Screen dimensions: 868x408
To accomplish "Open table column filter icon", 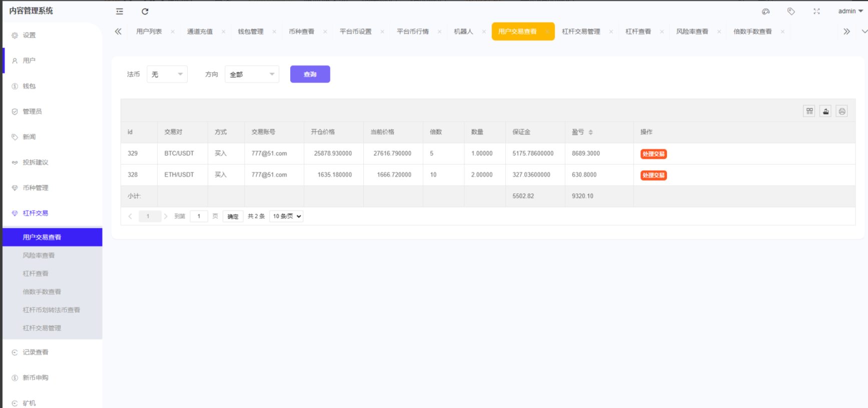I will pos(809,111).
